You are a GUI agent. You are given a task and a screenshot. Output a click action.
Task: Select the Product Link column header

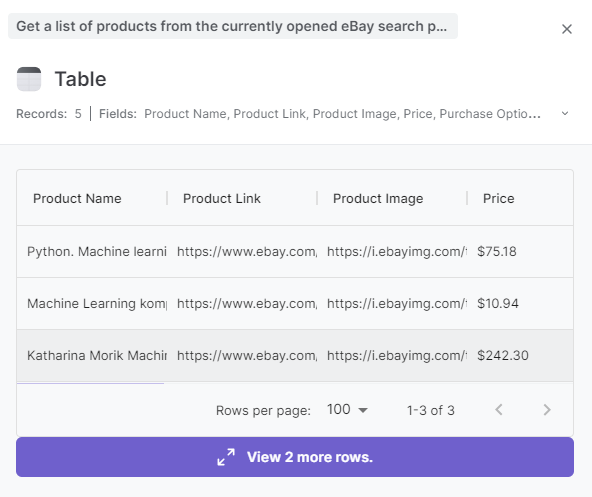click(x=222, y=198)
